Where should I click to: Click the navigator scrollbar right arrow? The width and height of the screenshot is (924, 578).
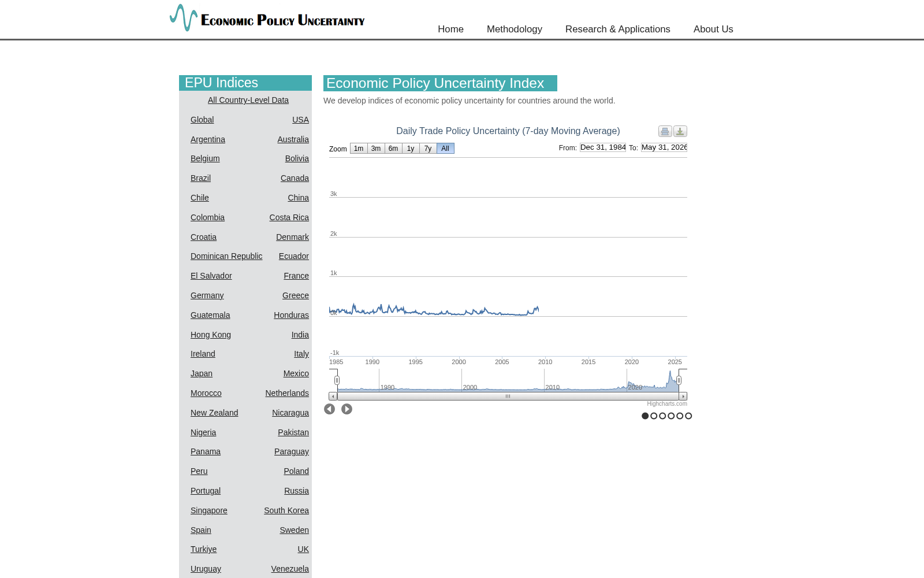[683, 397]
